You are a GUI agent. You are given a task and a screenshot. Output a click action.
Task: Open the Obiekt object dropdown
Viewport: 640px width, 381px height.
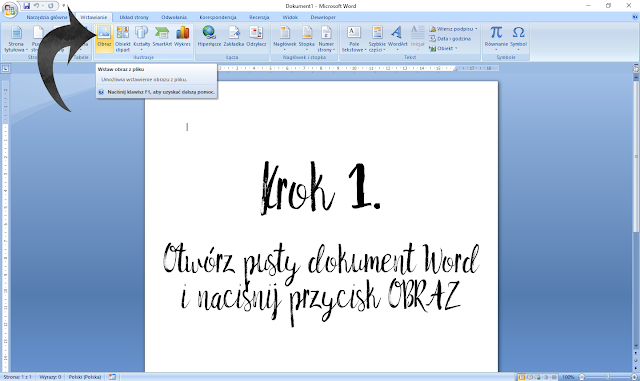click(x=443, y=49)
